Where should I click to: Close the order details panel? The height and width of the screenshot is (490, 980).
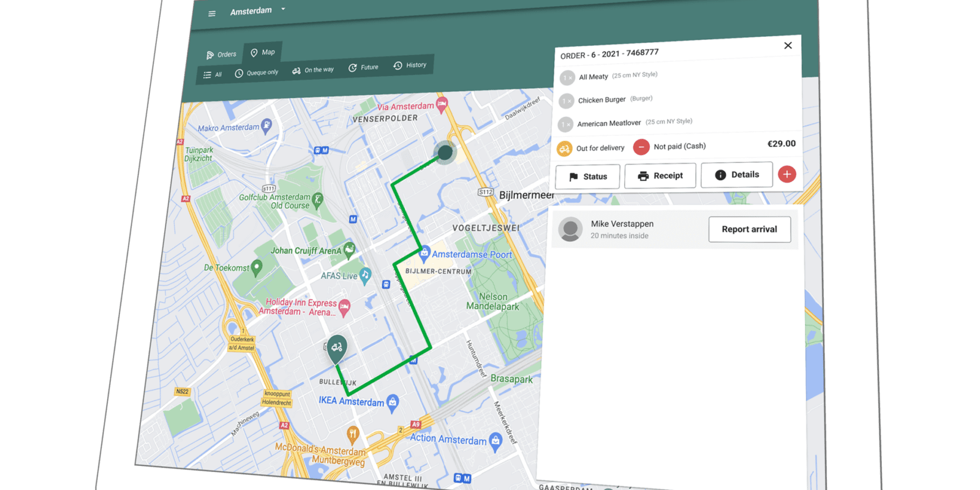[x=788, y=45]
